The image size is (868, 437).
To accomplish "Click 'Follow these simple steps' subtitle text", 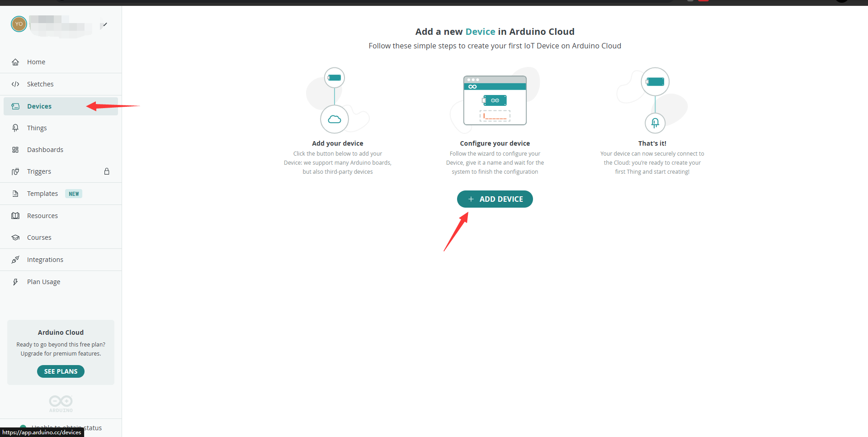I will click(x=495, y=46).
